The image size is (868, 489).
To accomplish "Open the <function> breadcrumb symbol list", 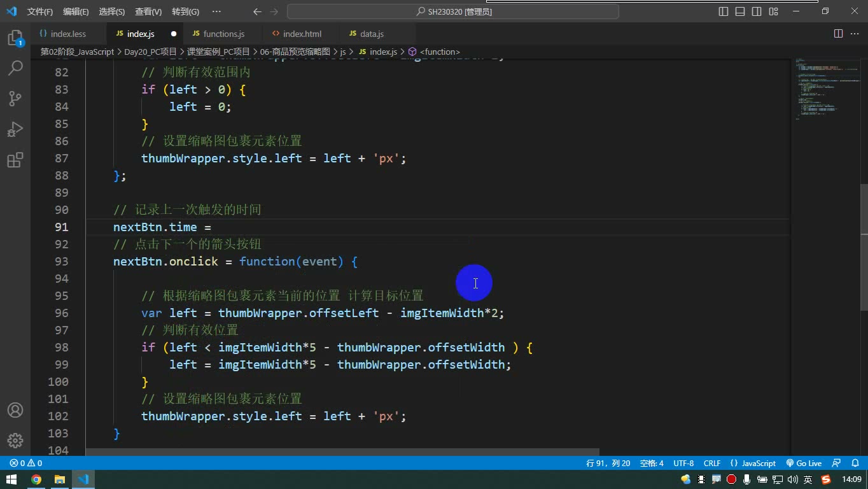I will click(440, 52).
